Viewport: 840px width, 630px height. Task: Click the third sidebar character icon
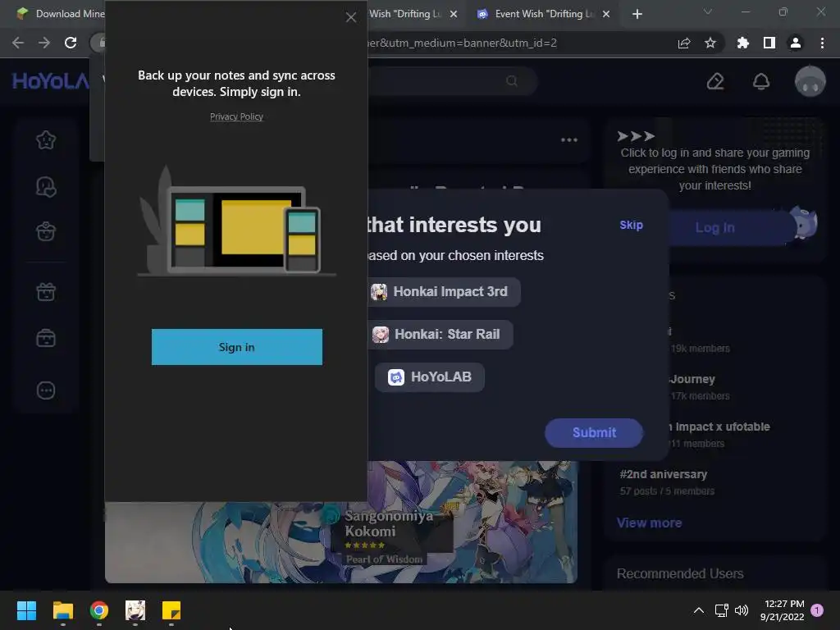pos(46,231)
